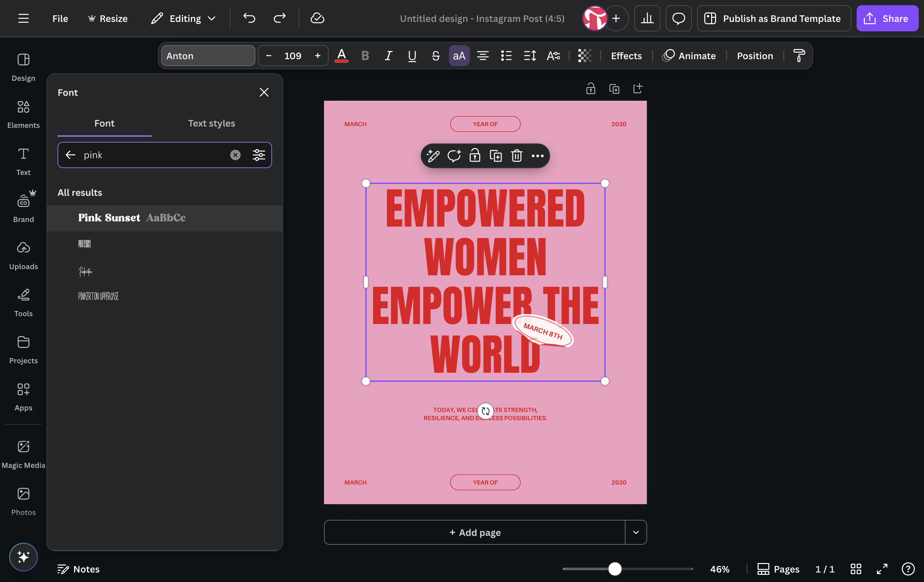Adjust the zoom slider handle
The height and width of the screenshot is (582, 924).
click(x=615, y=569)
